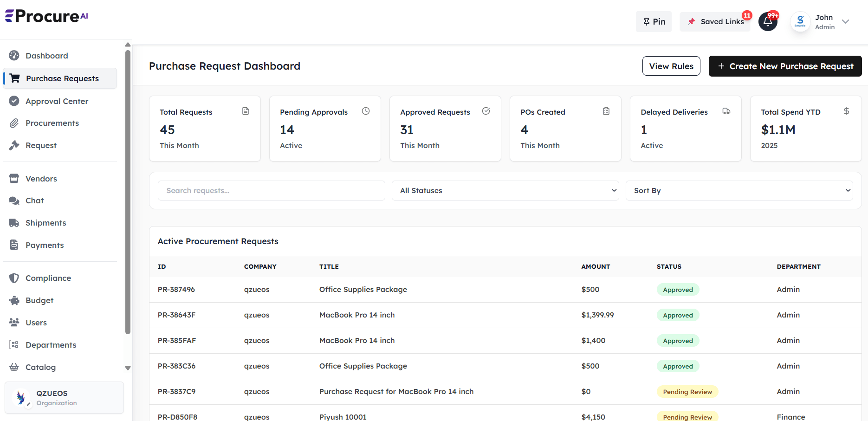Image resolution: width=868 pixels, height=421 pixels.
Task: Expand the Sort By dropdown
Action: point(739,191)
